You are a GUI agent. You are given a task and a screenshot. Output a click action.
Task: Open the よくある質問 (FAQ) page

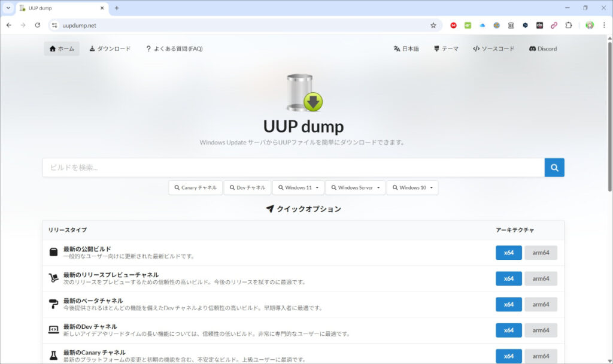(174, 48)
